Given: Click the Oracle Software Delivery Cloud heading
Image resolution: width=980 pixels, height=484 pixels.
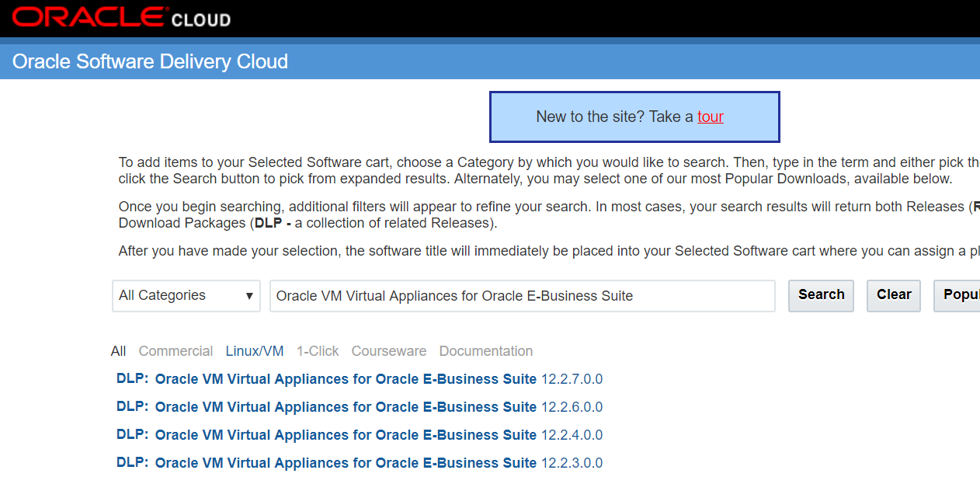Looking at the screenshot, I should 151,61.
